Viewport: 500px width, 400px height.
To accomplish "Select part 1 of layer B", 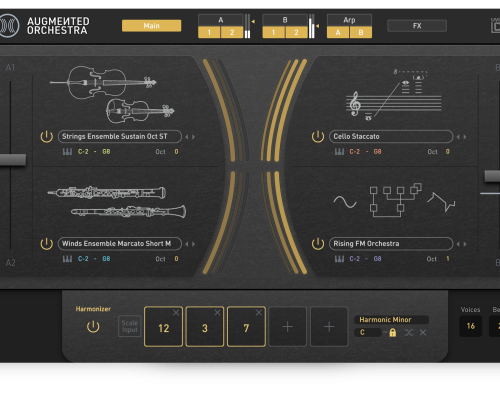I will point(273,32).
